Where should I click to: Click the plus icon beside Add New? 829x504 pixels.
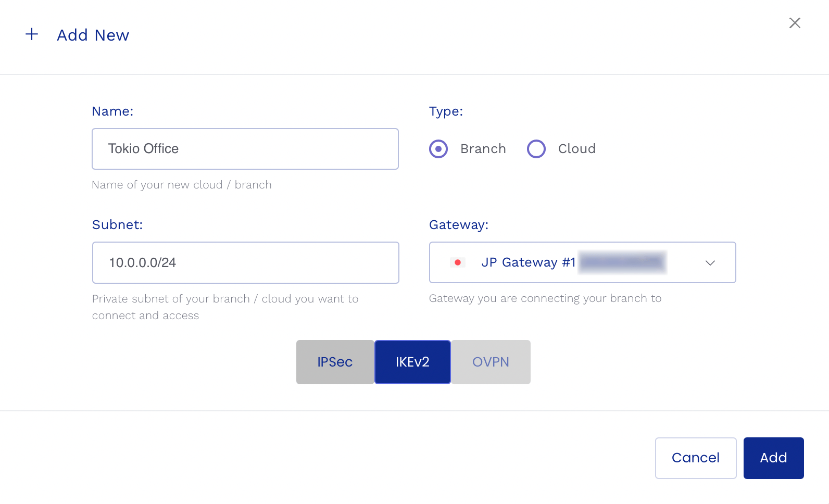click(x=32, y=35)
